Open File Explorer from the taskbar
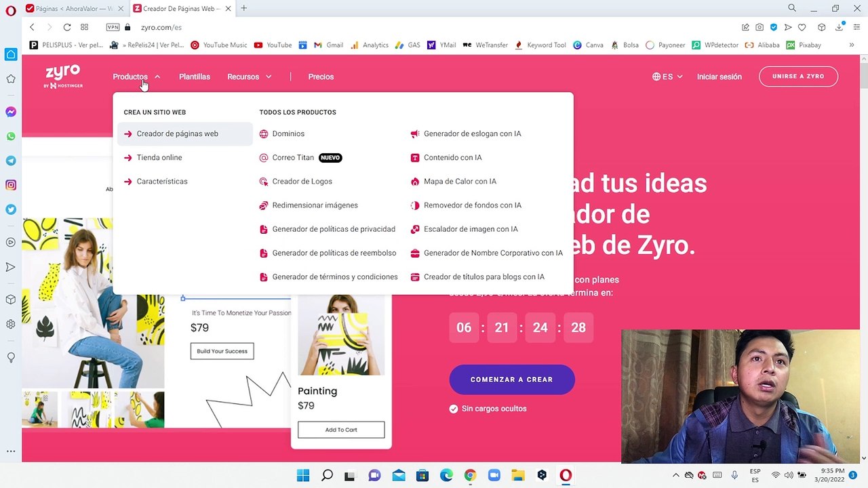This screenshot has width=868, height=488. [x=518, y=475]
